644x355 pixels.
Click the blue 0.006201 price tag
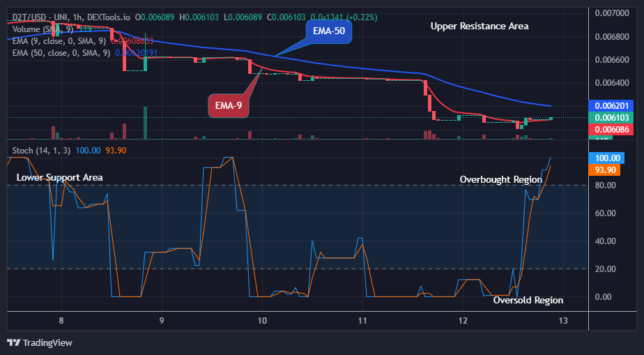coord(611,106)
